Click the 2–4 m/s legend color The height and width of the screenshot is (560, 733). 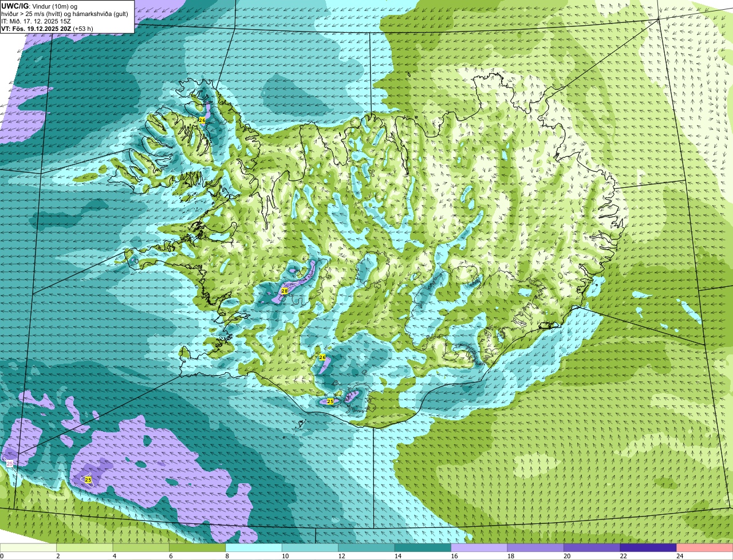tap(85, 548)
